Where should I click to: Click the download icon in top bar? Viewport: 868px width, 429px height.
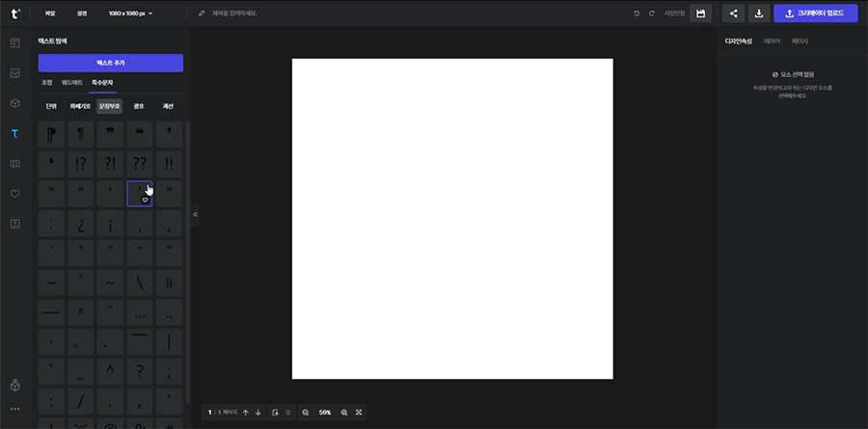[x=759, y=13]
